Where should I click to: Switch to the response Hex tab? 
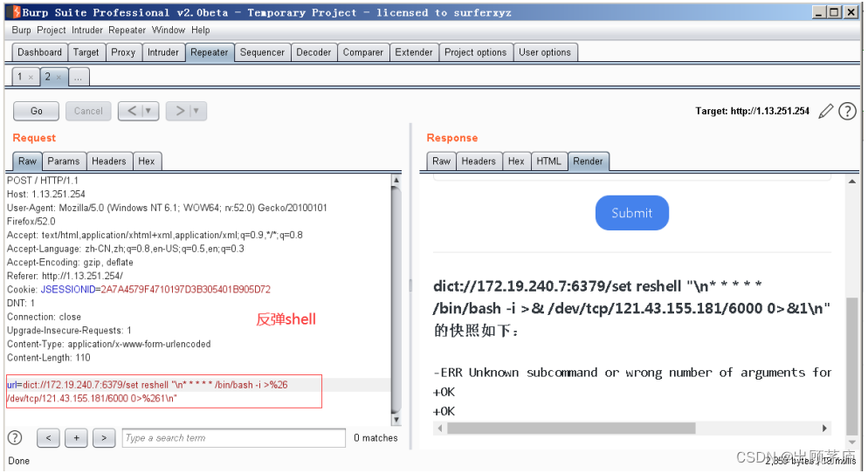(x=516, y=161)
